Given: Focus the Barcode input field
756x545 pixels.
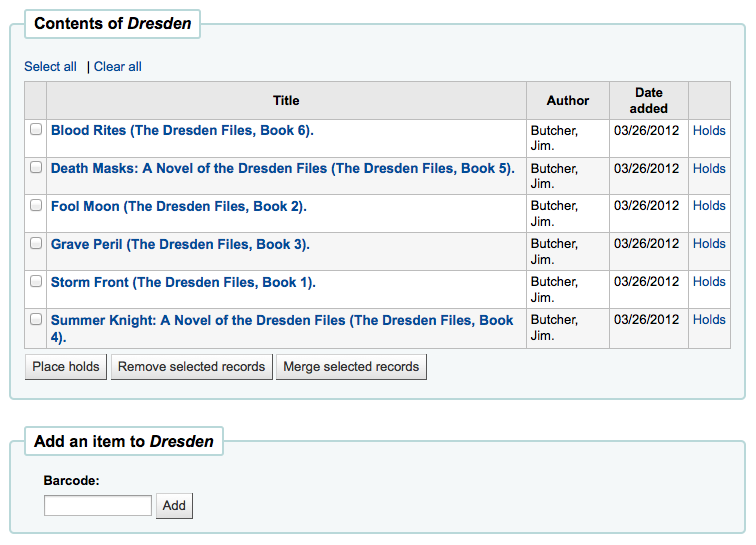Looking at the screenshot, I should coord(98,505).
